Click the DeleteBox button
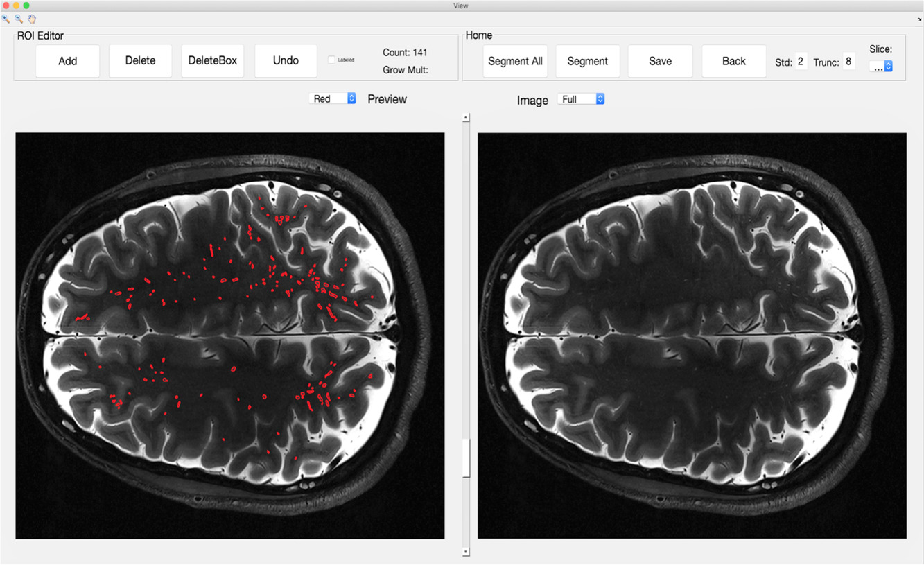The width and height of the screenshot is (924, 565). click(x=213, y=61)
